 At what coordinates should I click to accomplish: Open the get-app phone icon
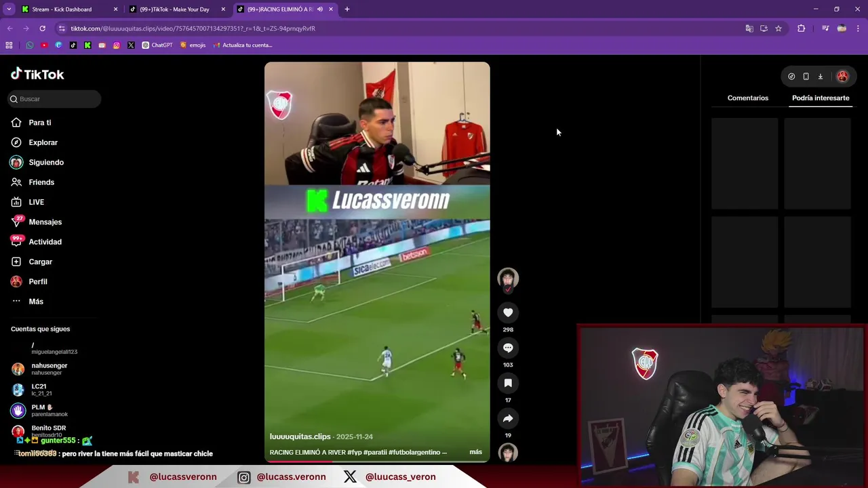click(806, 77)
